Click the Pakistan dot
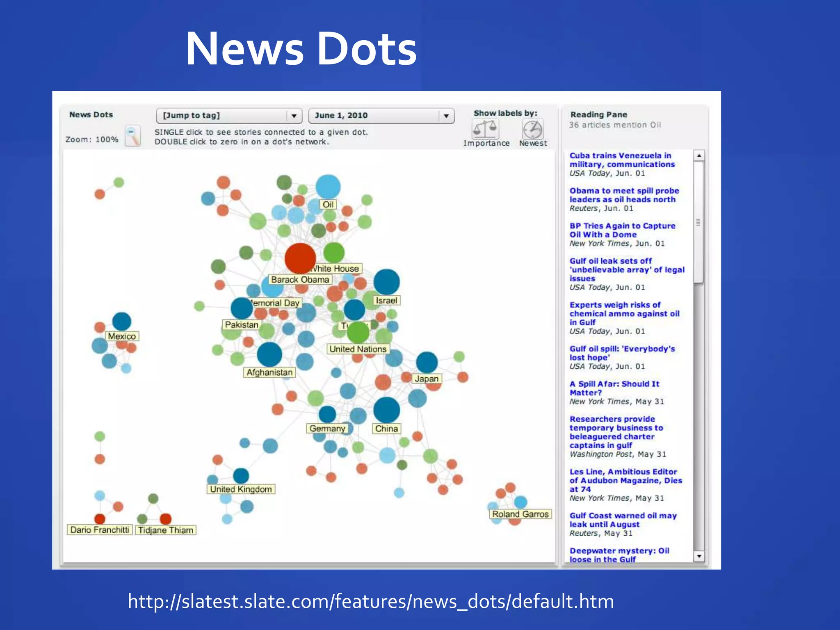Screen dimensions: 840x630 242,308
